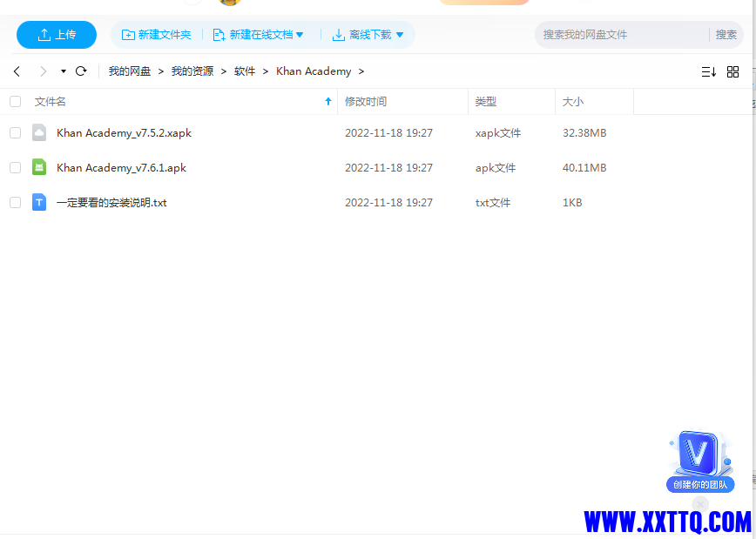Check the box for 一定要看的安装说明.txt
Viewport: 756px width, 539px height.
pos(16,203)
